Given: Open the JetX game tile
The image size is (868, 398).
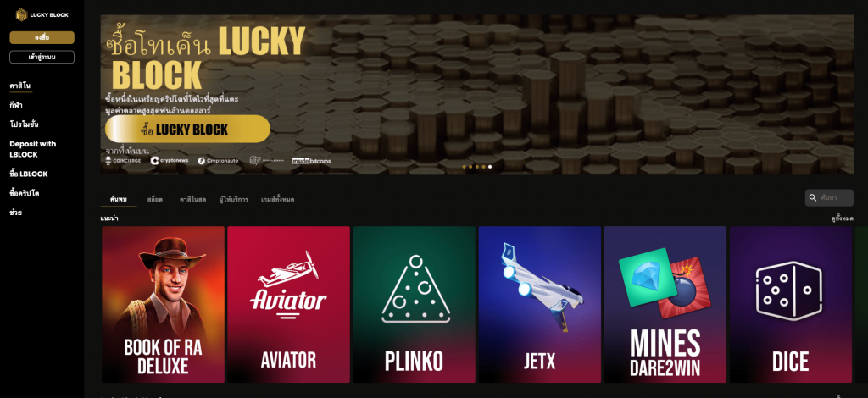Looking at the screenshot, I should pyautogui.click(x=540, y=304).
